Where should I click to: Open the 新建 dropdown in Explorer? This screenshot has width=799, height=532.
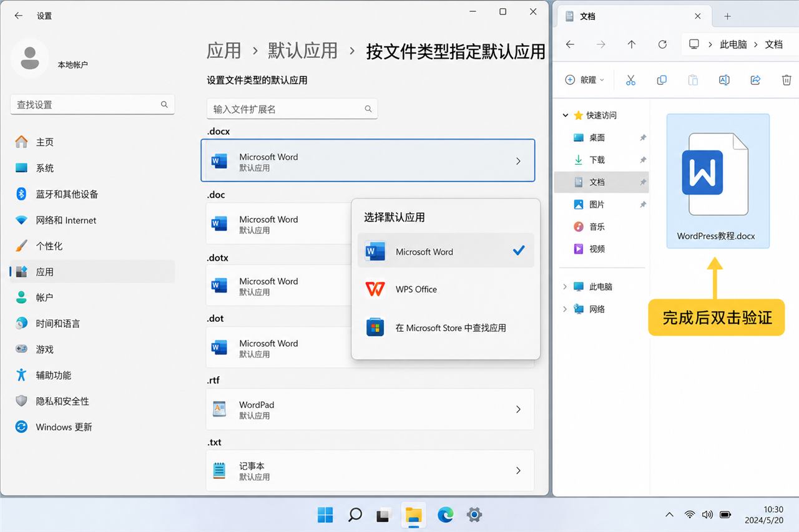[x=585, y=80]
